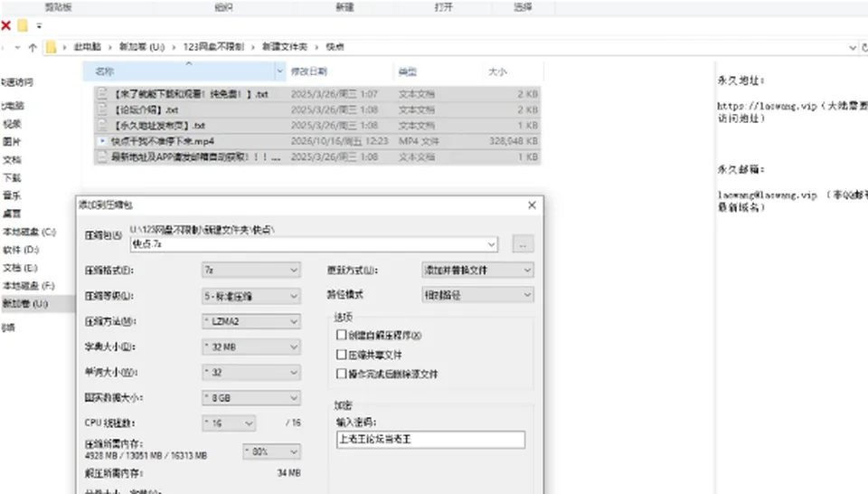Click the file icon of 最新地址及APP row
Image resolution: width=868 pixels, height=494 pixels.
[102, 157]
